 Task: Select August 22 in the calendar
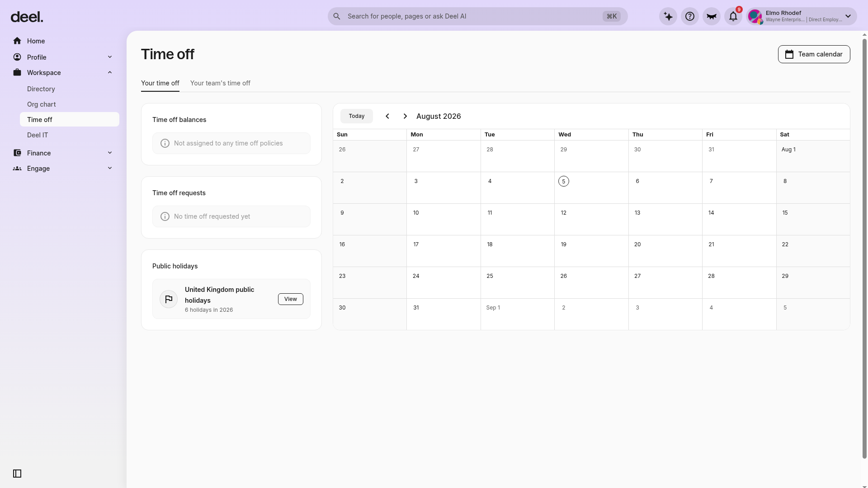point(785,244)
